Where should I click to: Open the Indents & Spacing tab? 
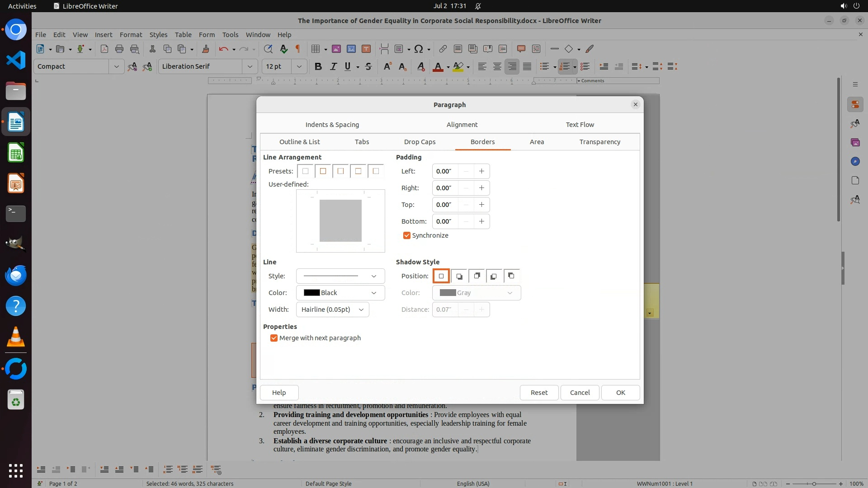pyautogui.click(x=332, y=125)
